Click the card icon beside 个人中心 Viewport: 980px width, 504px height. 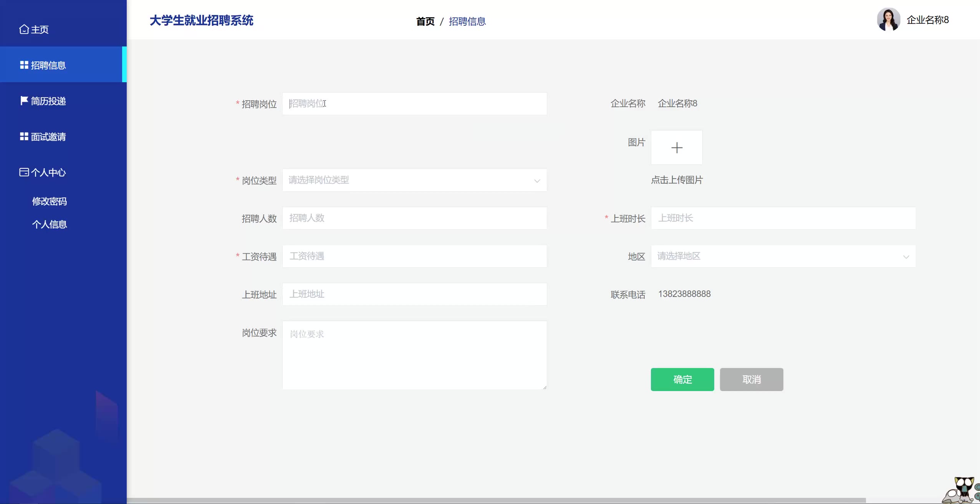click(24, 172)
